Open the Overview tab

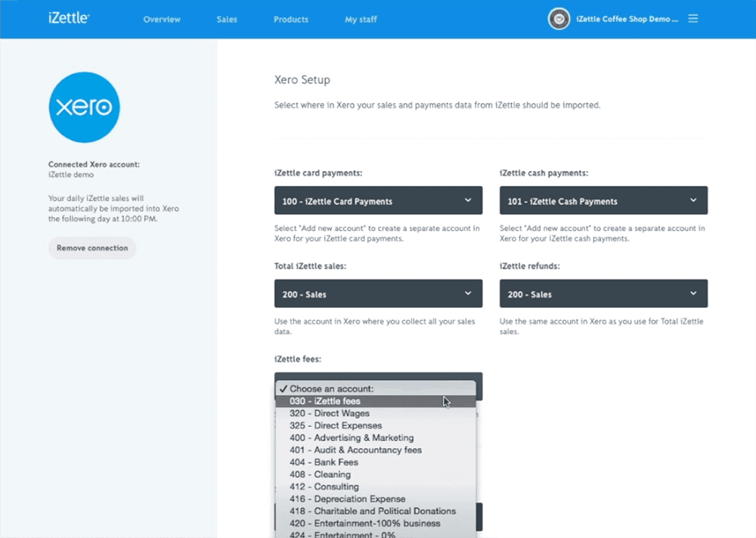click(x=162, y=20)
